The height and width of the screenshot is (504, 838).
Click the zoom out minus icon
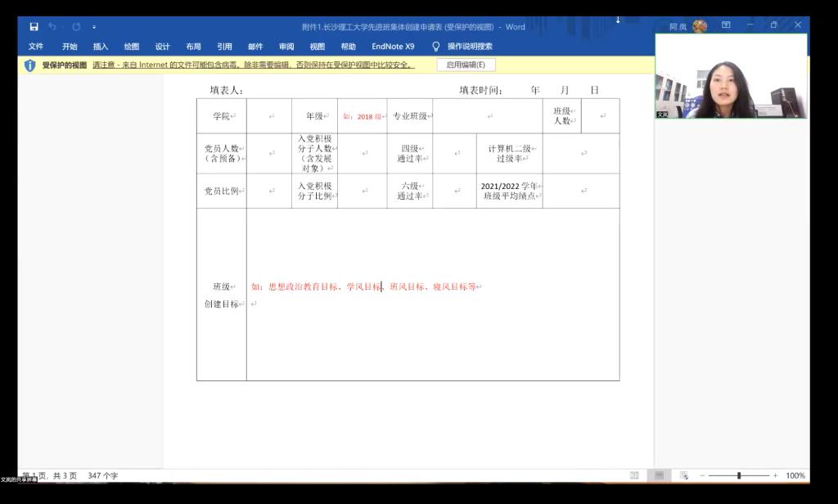point(701,475)
